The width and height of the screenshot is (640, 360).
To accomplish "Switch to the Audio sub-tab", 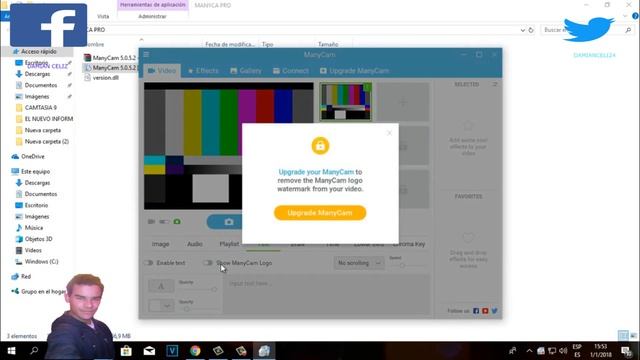I will 195,244.
